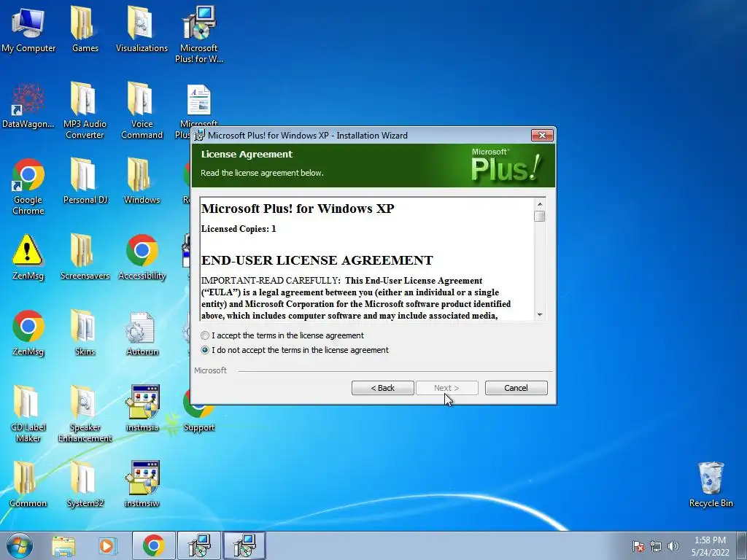Screen dimensions: 747x560
Task: Open the Accessibility Chrome icon
Action: point(142,257)
